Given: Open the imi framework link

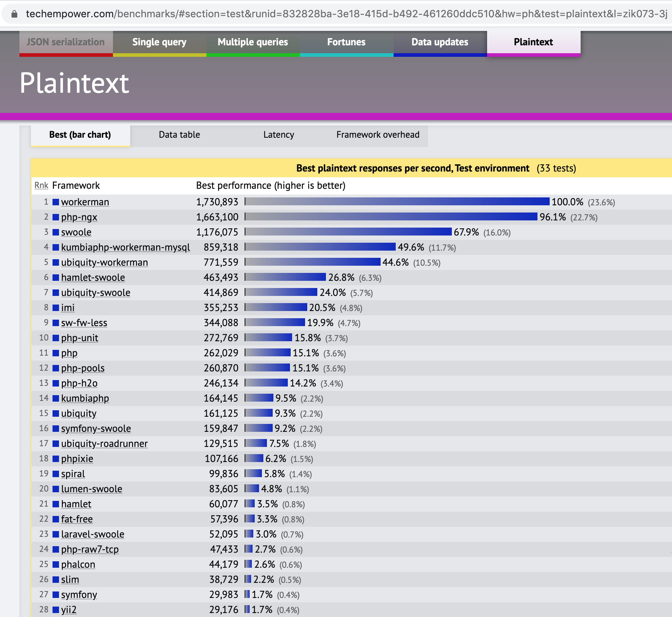Looking at the screenshot, I should coord(68,308).
